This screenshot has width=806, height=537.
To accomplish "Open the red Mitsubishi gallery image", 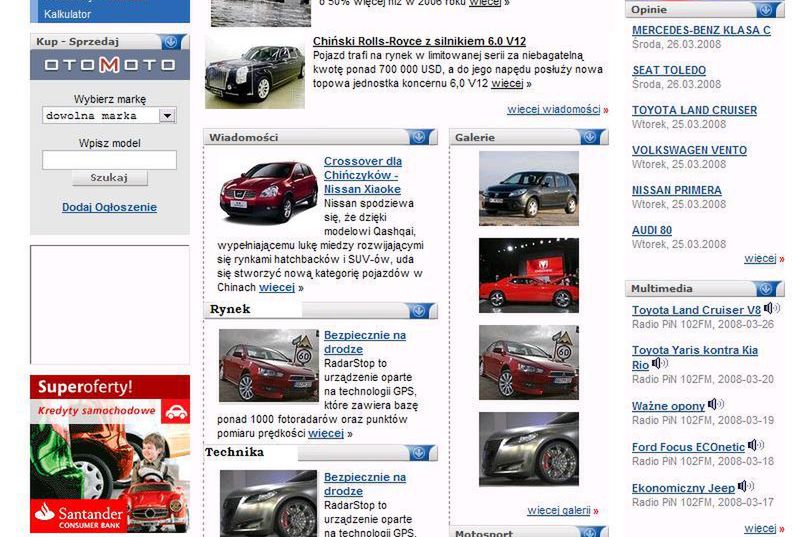I will [529, 362].
